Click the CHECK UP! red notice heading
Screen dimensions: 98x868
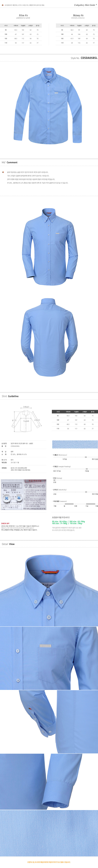(x=5, y=523)
